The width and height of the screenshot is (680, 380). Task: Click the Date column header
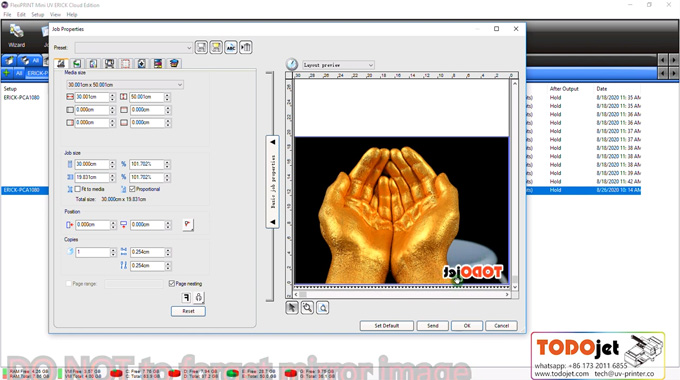click(x=602, y=89)
